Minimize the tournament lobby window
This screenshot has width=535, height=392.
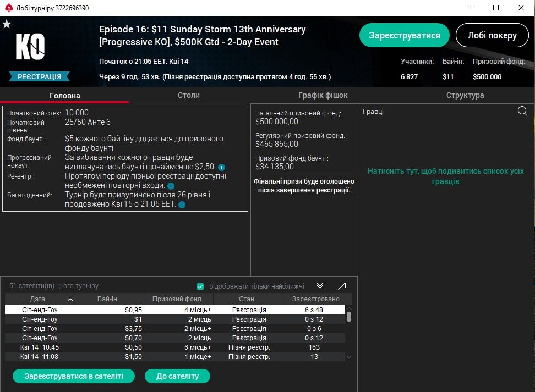tap(471, 8)
